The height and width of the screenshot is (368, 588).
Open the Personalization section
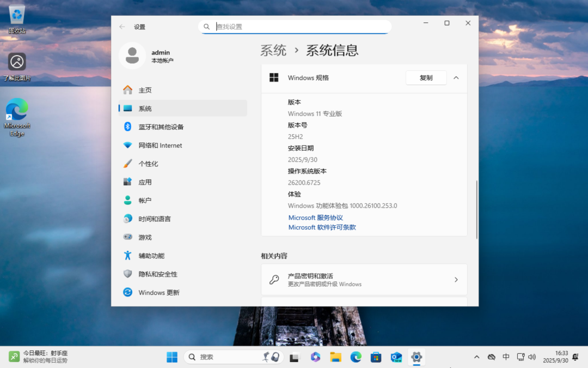click(x=148, y=164)
